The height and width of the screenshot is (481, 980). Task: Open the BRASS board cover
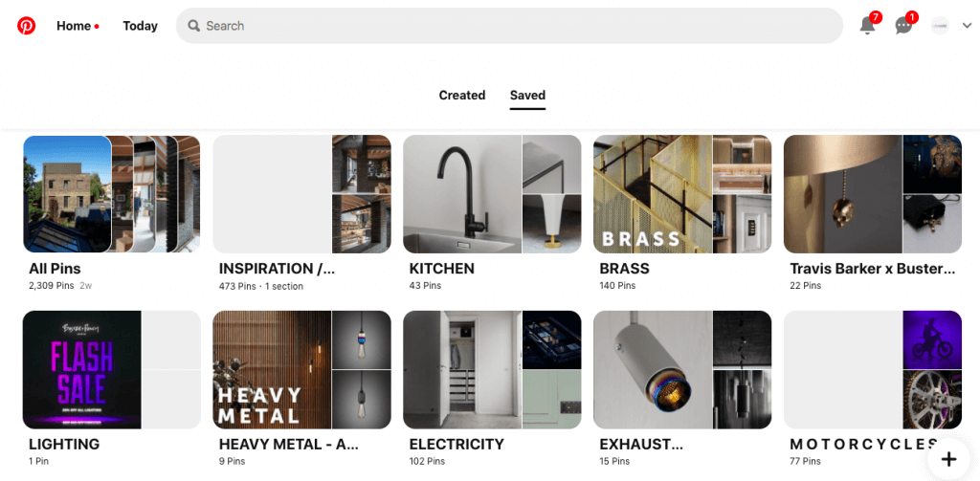(682, 194)
